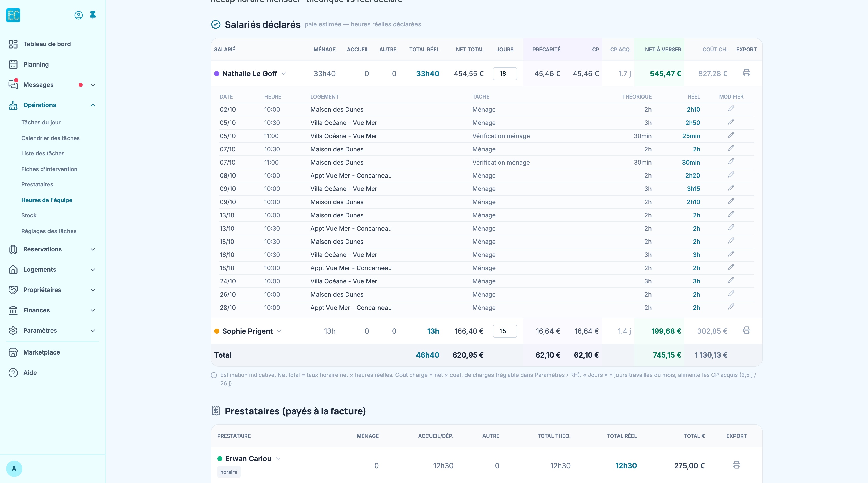
Task: Collapse the Opérations menu chevron
Action: tap(93, 105)
